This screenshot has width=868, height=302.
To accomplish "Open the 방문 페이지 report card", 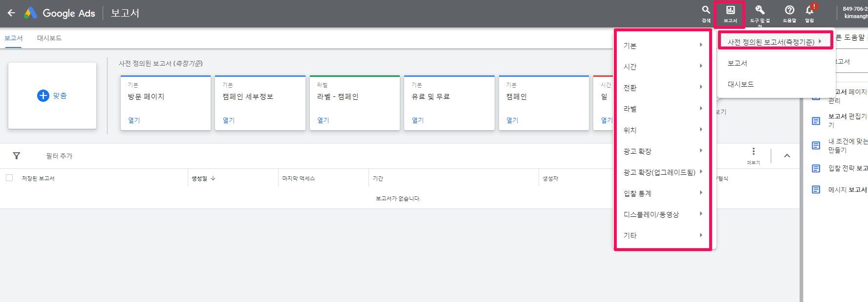I will tap(166, 103).
